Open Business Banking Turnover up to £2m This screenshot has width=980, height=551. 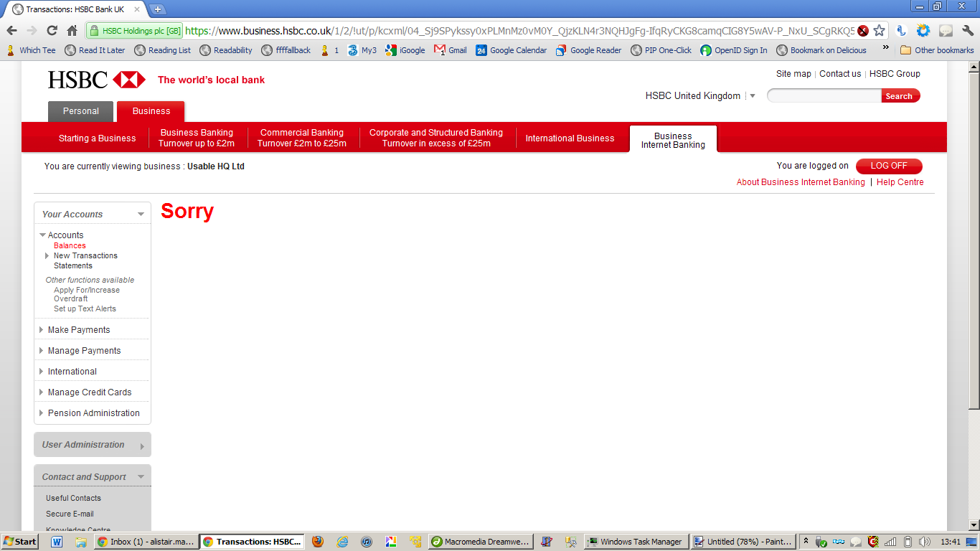[197, 138]
